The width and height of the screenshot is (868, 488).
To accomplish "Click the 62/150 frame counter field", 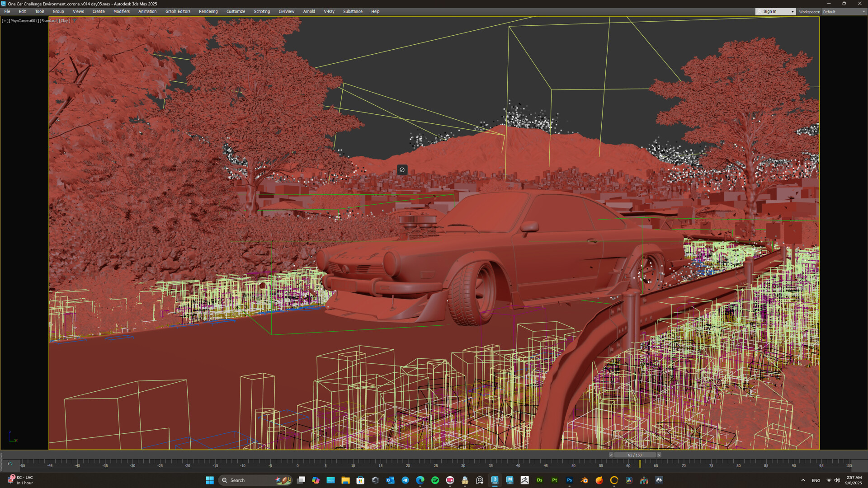I will 635,455.
